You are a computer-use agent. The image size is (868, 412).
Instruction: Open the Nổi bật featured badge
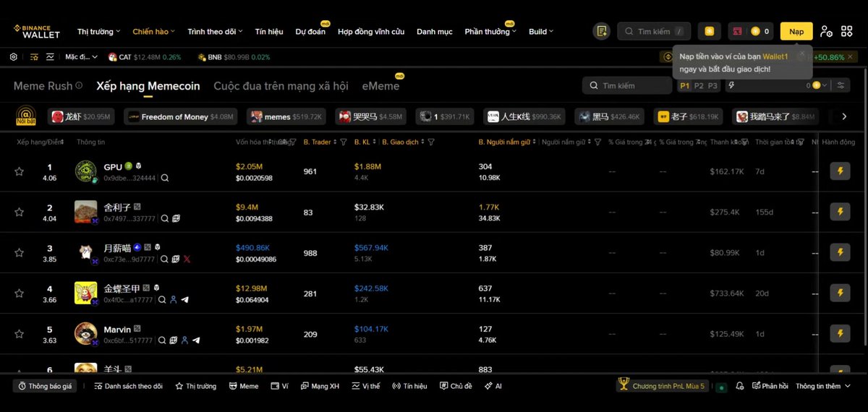pyautogui.click(x=26, y=116)
